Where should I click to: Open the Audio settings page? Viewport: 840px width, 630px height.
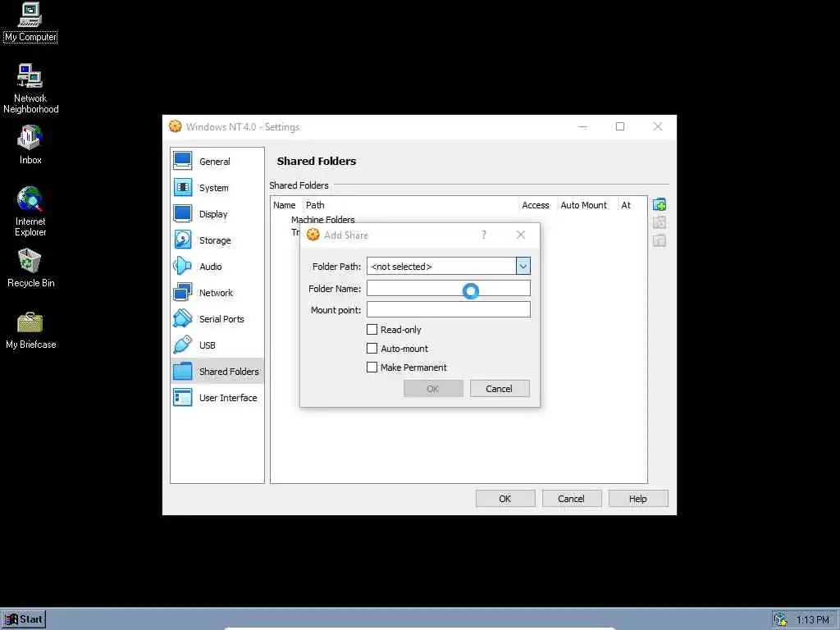point(217,267)
